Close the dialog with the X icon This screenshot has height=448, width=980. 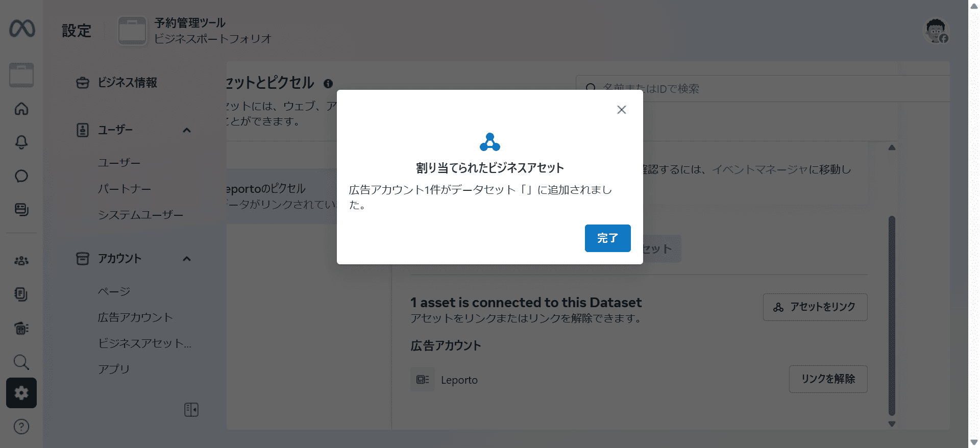[621, 110]
